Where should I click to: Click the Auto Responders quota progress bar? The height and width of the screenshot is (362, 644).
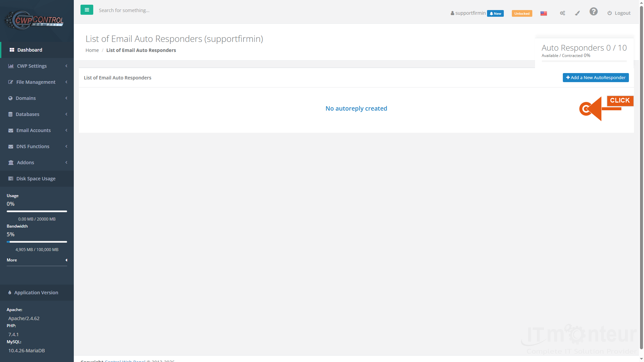click(x=584, y=61)
